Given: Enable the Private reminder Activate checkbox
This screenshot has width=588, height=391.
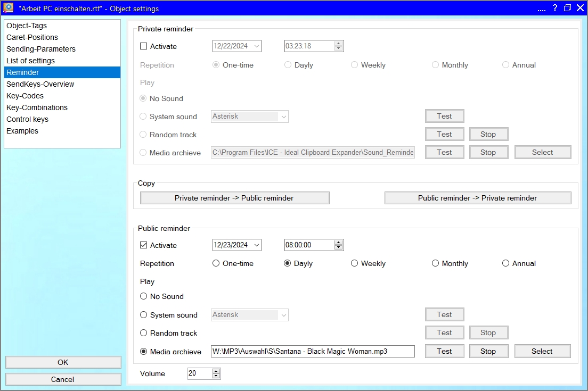Looking at the screenshot, I should [x=143, y=46].
